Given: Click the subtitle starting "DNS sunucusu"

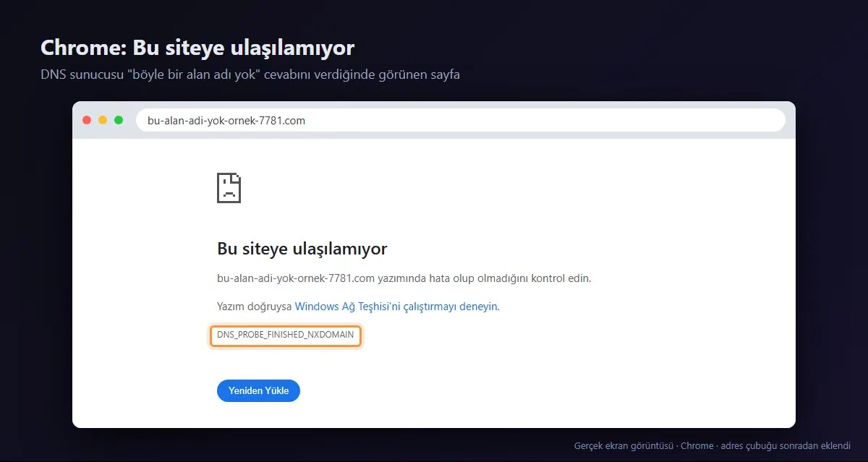Looking at the screenshot, I should point(250,74).
